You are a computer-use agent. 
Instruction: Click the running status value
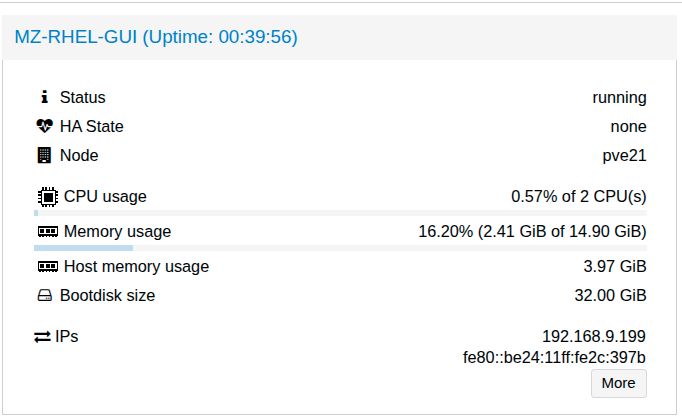619,97
